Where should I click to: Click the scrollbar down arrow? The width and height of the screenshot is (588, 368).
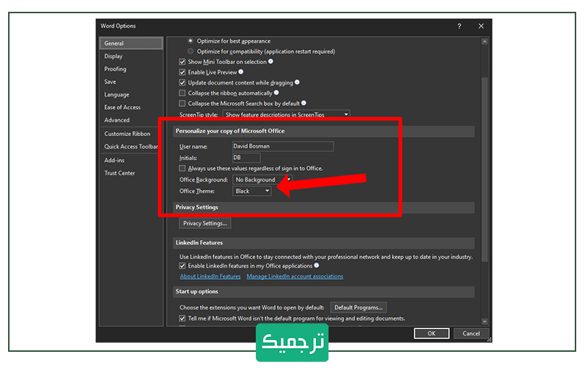[484, 322]
